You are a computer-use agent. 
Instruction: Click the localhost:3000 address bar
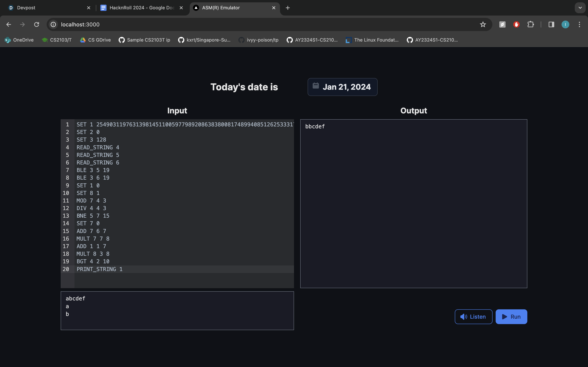pyautogui.click(x=80, y=24)
